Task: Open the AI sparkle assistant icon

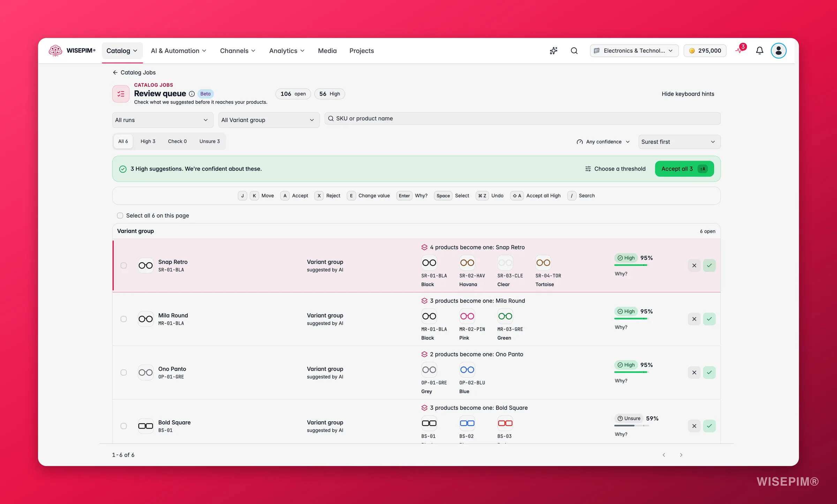Action: pyautogui.click(x=553, y=51)
